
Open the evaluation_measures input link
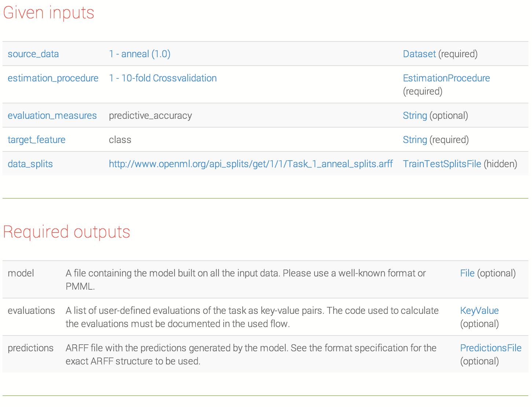click(x=52, y=115)
